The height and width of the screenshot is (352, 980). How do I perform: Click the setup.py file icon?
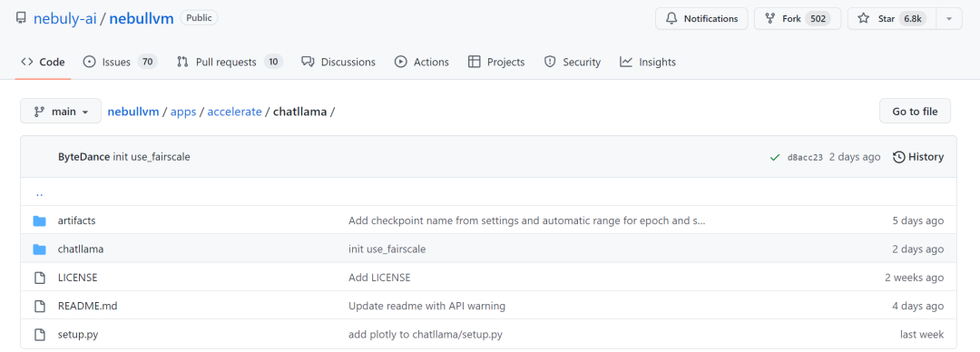click(x=39, y=335)
